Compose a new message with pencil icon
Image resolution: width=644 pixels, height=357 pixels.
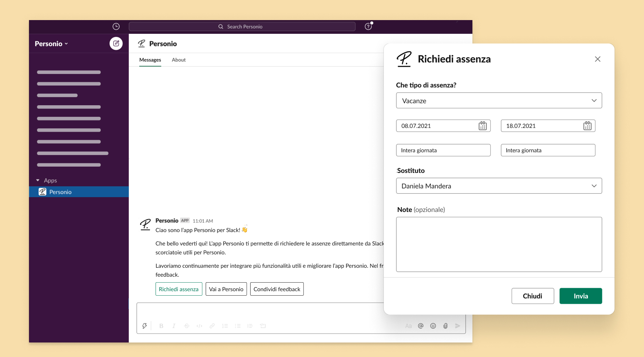click(x=116, y=44)
